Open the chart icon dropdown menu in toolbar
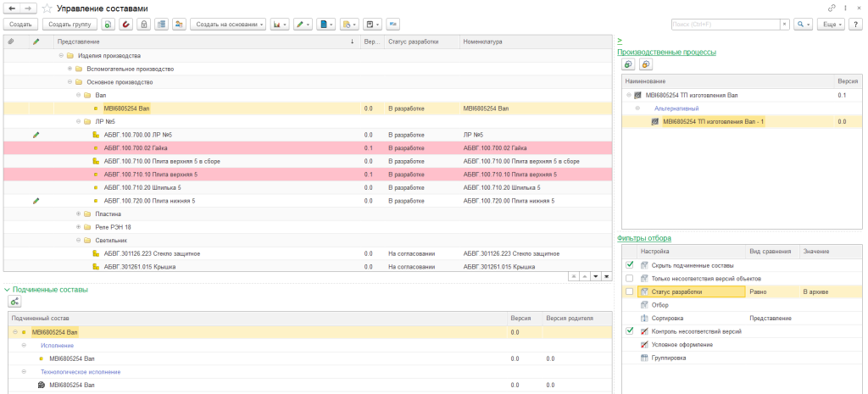Screen dimensions: 868x394 tap(280, 25)
